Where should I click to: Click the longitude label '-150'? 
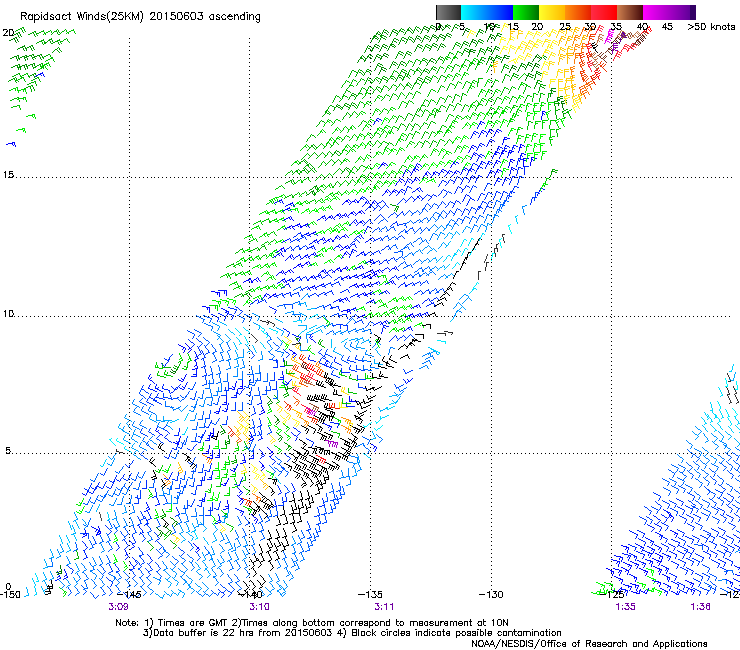coord(10,594)
